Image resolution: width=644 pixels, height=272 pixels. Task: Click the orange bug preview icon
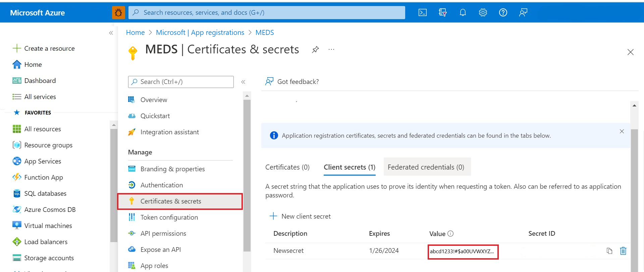118,12
